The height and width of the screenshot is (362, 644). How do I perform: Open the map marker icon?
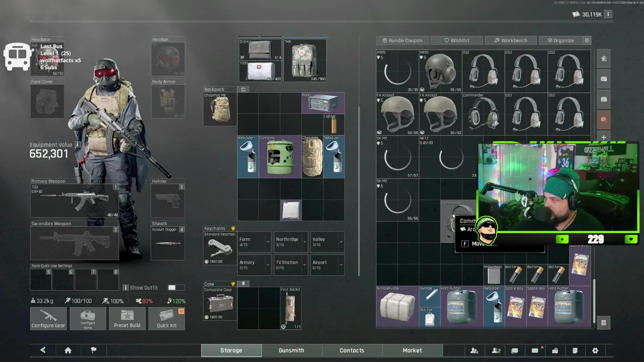555,350
